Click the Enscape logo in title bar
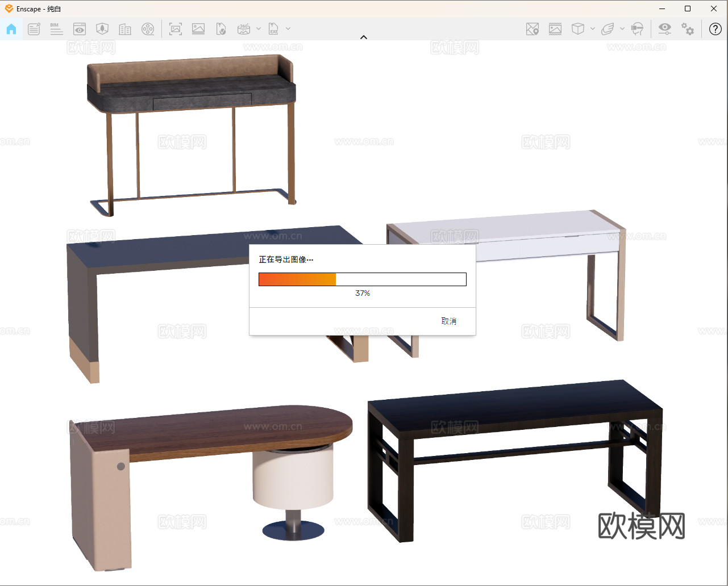Viewport: 728px width, 586px height. [9, 9]
